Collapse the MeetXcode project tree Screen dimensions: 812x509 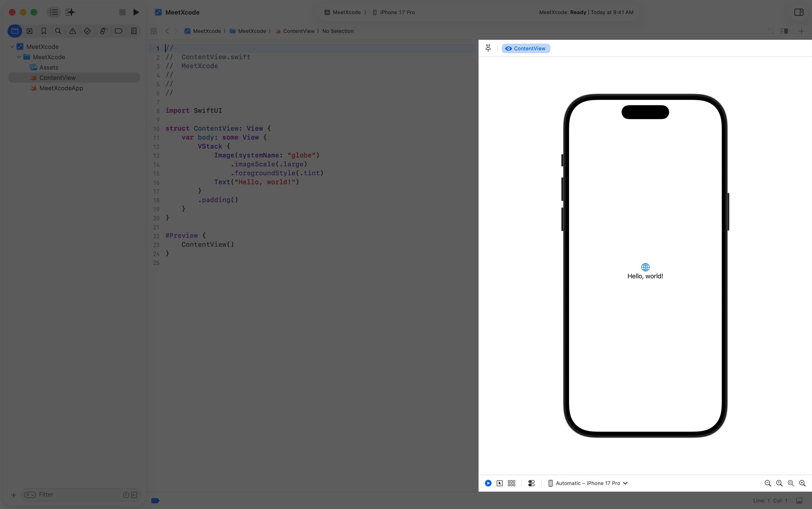[12, 47]
